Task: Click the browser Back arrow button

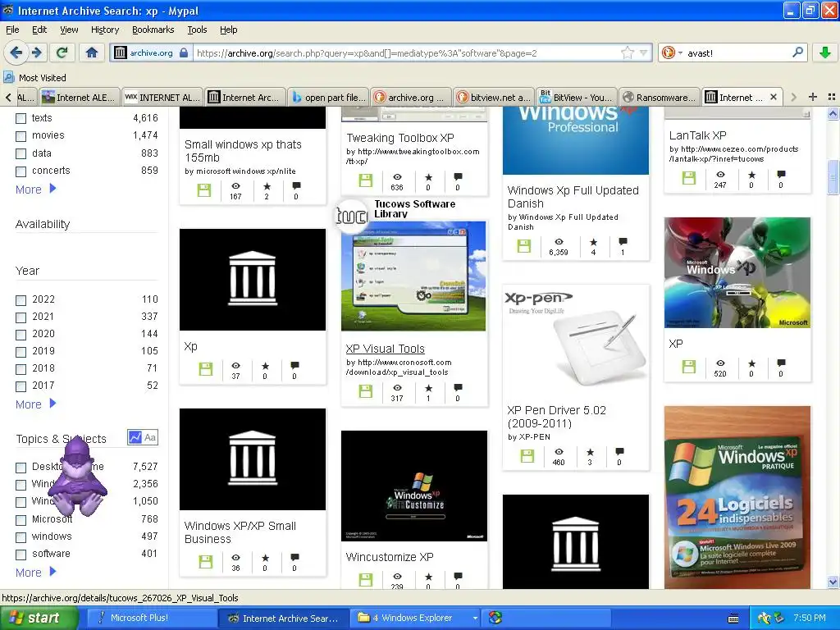Action: click(16, 52)
